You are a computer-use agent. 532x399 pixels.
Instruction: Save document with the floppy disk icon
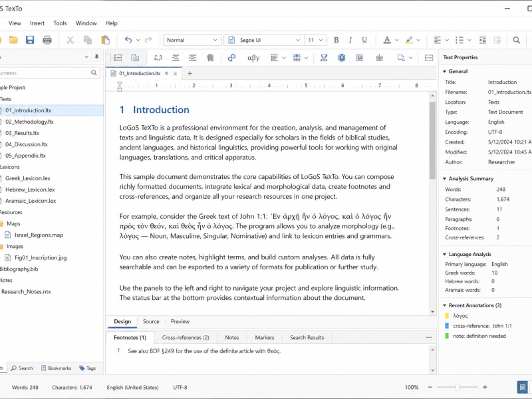click(30, 40)
